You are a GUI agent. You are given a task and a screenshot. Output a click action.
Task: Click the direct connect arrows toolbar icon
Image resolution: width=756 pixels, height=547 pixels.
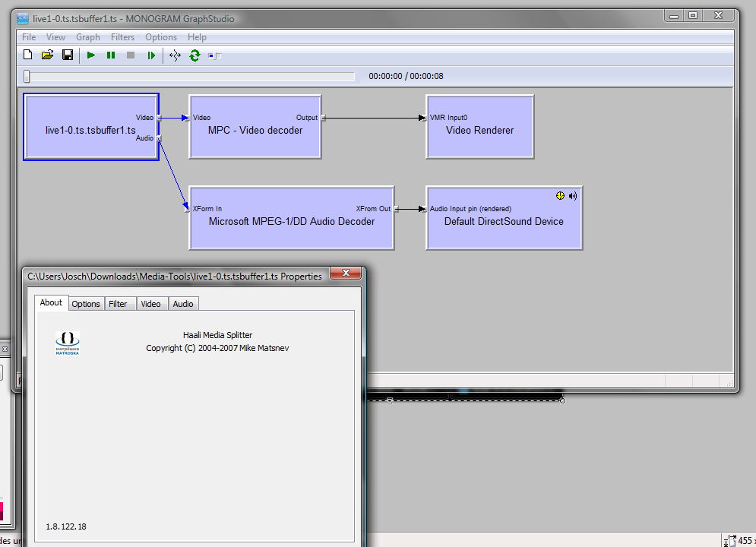click(x=175, y=55)
